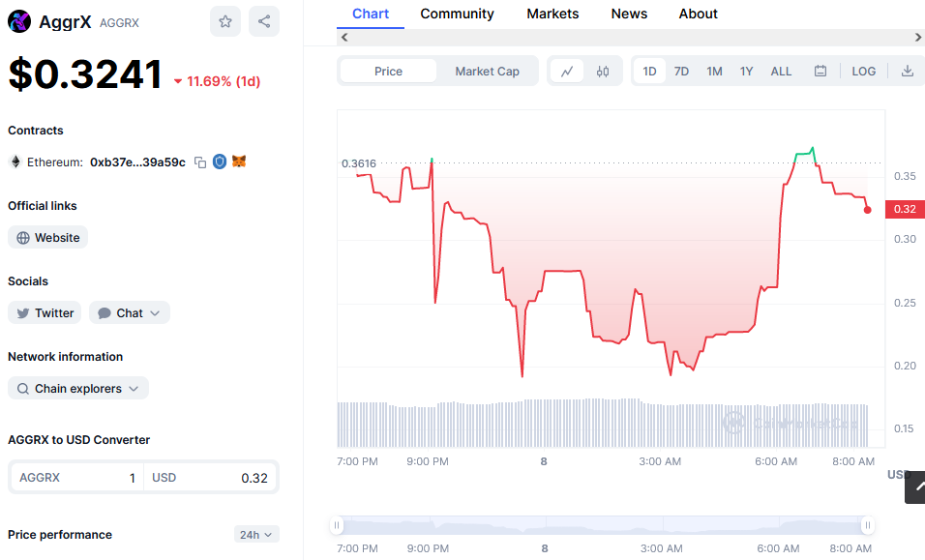Click the contract address 0xb37e...39a59c
This screenshot has width=925, height=560.
(x=137, y=162)
